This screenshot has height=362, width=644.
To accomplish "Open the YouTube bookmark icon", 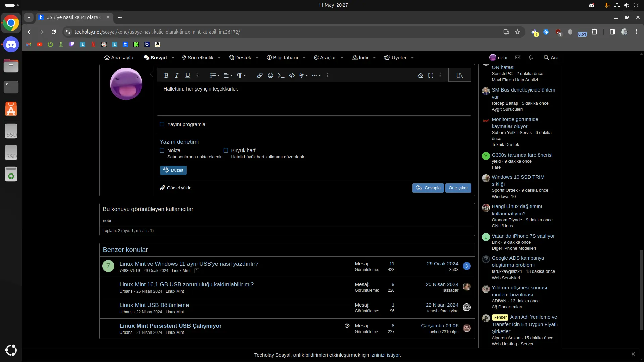I will pos(40,44).
